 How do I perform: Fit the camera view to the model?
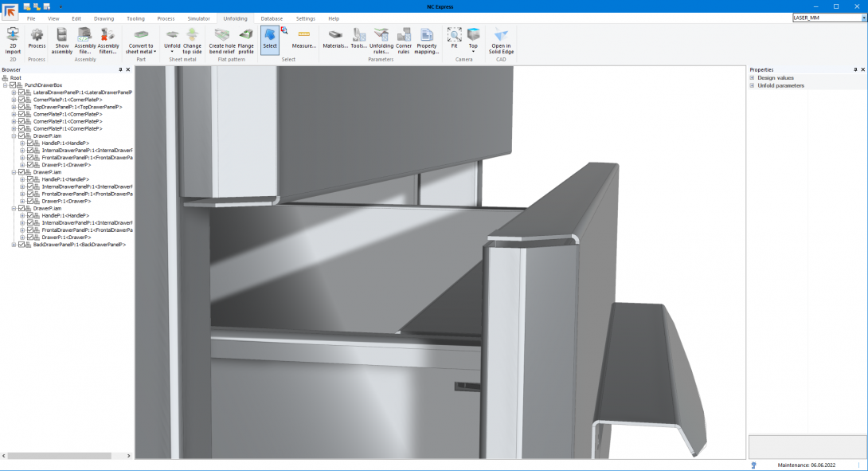tap(454, 40)
